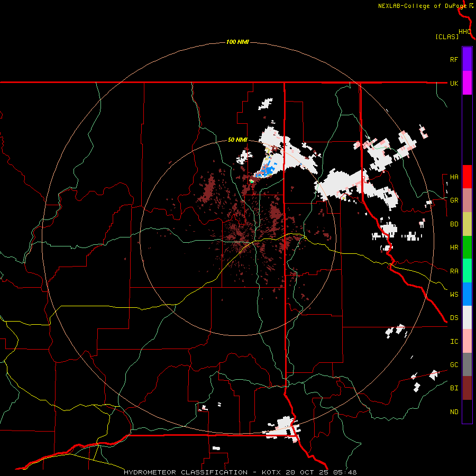Select the GR legend label
This screenshot has height=476, width=476.
(x=454, y=200)
